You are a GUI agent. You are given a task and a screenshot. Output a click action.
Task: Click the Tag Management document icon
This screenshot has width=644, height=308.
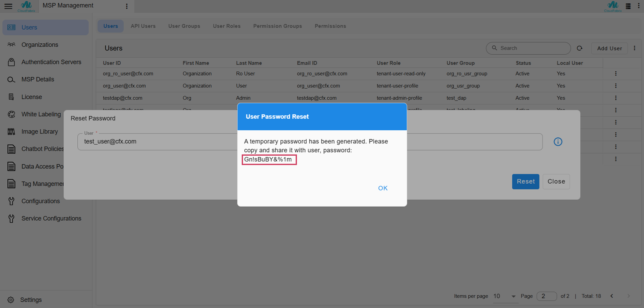[x=11, y=184]
